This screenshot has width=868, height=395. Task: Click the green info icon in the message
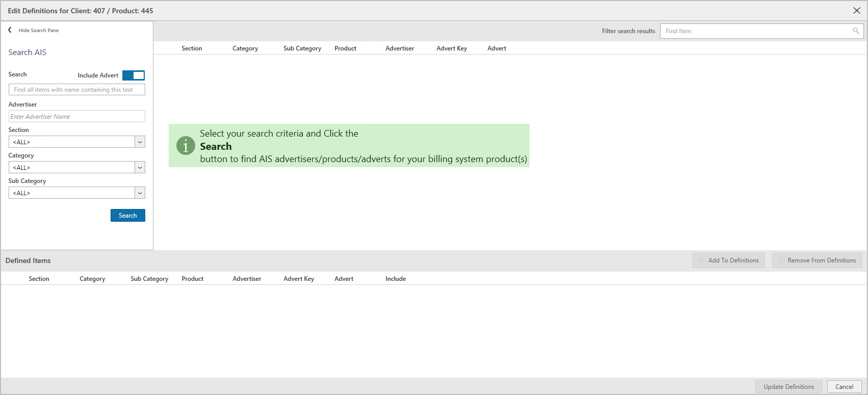pos(186,146)
